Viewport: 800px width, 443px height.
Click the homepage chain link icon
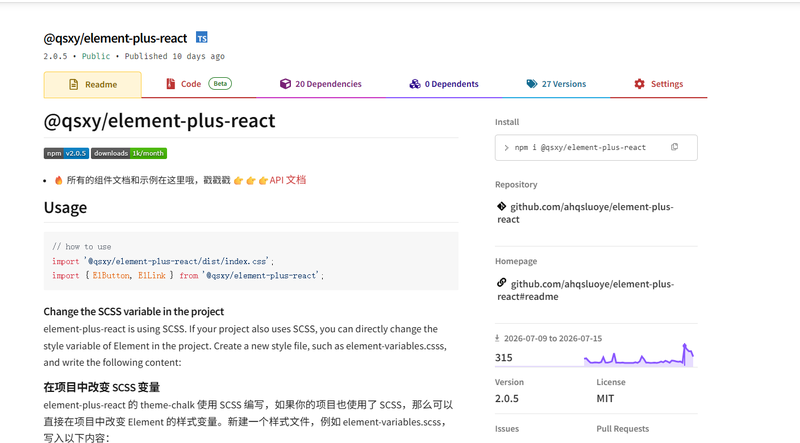[502, 282]
